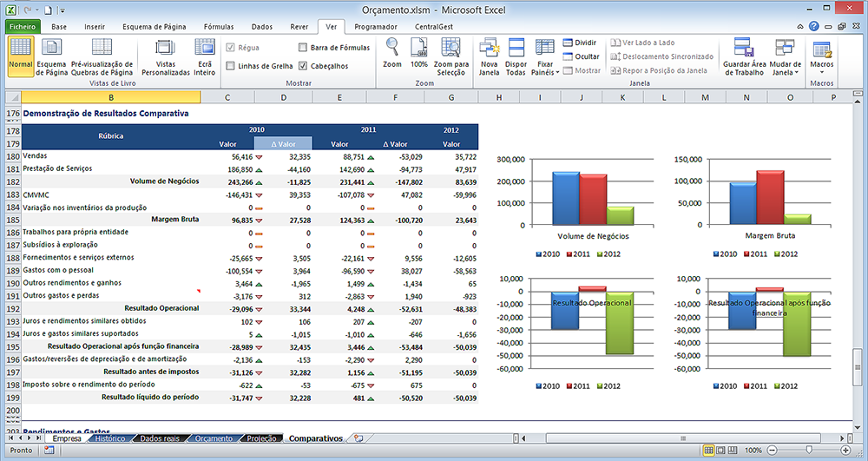Click the Excel application icon in title bar

pos(10,10)
